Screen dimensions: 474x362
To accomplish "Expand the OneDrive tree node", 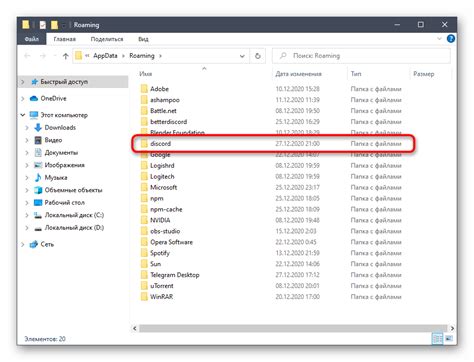I will click(x=23, y=98).
